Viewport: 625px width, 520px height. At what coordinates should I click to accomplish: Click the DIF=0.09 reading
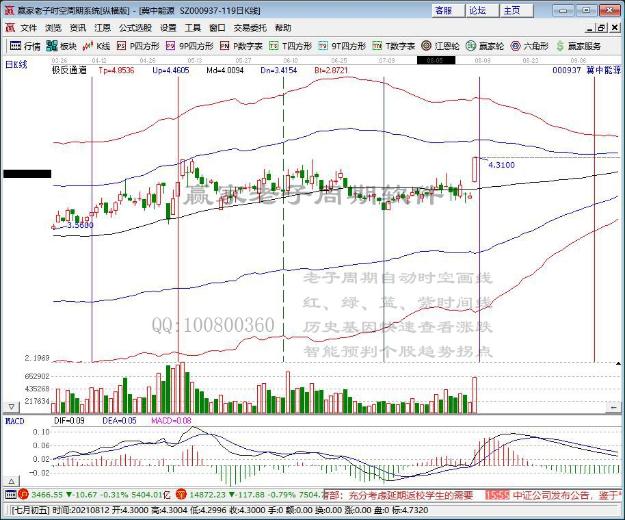[x=69, y=421]
